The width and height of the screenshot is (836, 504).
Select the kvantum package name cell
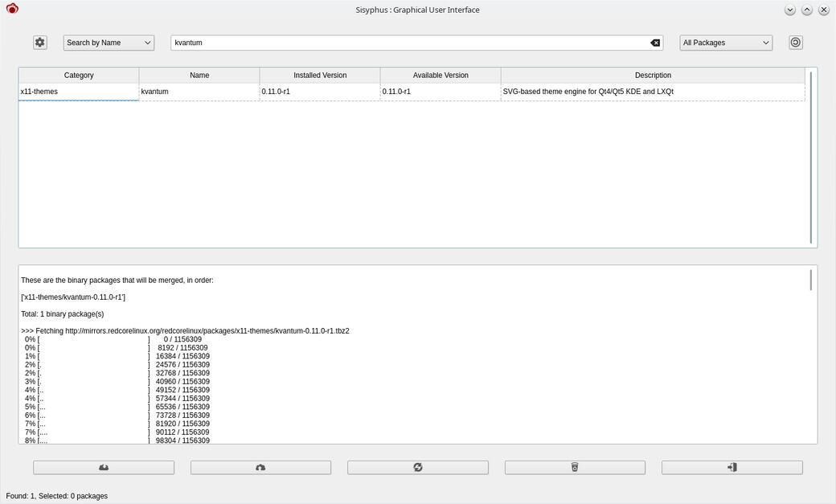coord(199,92)
